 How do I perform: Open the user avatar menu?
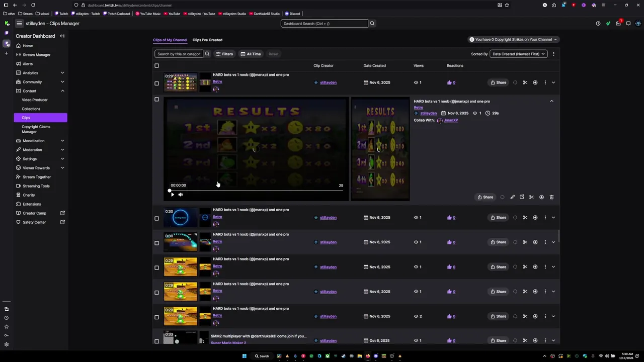[638, 24]
